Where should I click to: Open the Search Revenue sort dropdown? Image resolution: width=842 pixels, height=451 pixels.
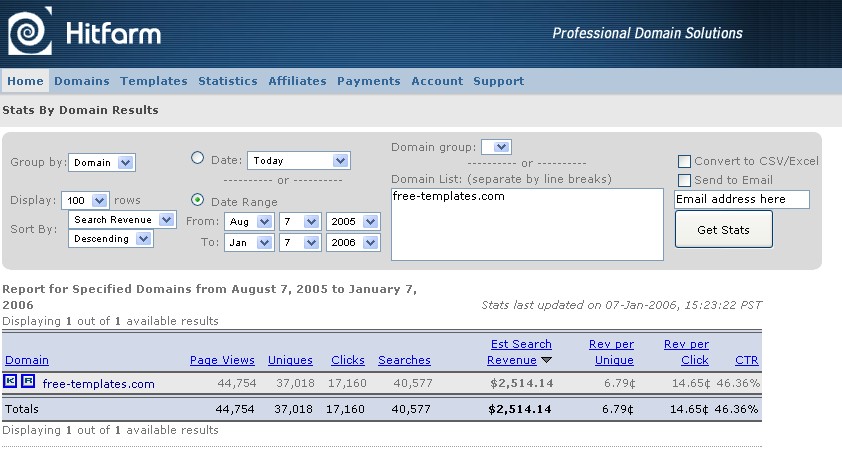(x=122, y=220)
